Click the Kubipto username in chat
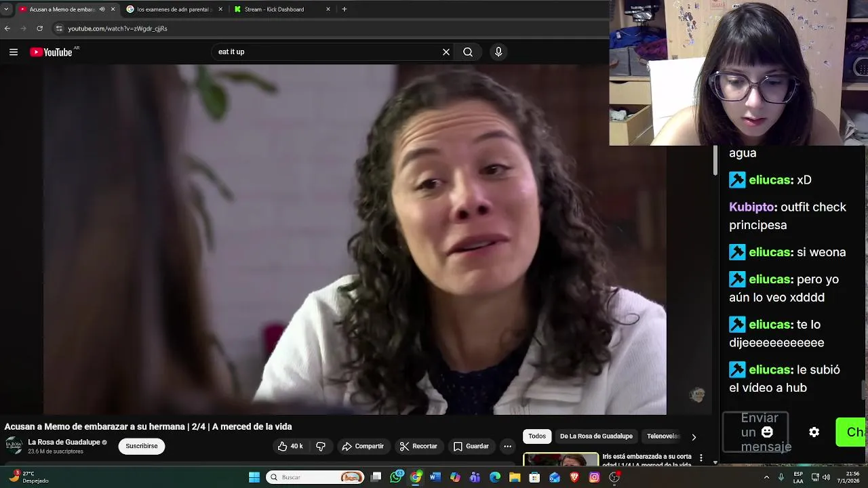The height and width of the screenshot is (488, 868). 753,207
